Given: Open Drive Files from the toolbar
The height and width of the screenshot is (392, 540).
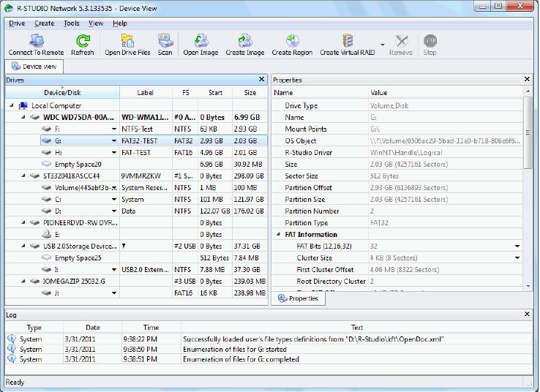Looking at the screenshot, I should (x=127, y=45).
